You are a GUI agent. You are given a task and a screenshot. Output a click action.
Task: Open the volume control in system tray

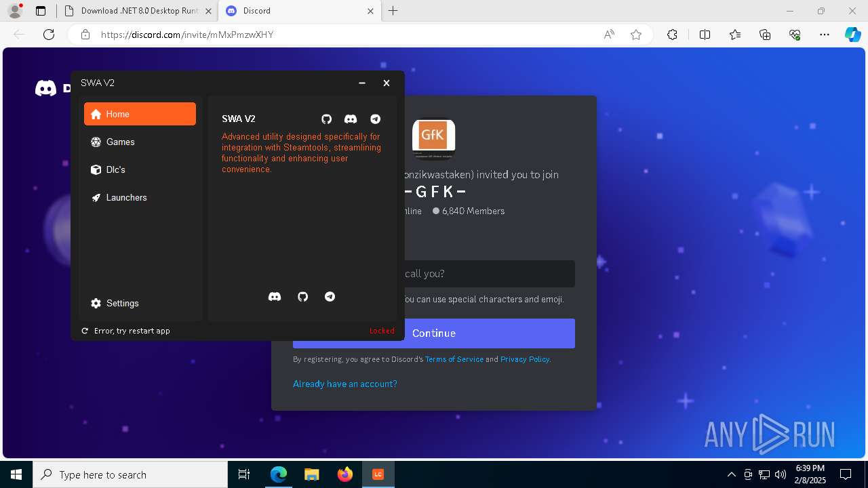781,474
